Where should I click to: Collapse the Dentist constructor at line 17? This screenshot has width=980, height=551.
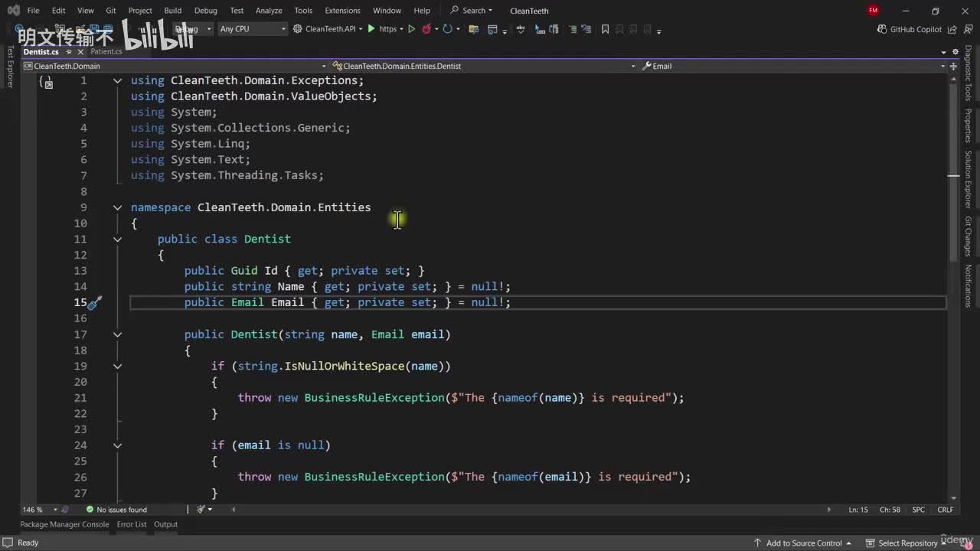(117, 334)
